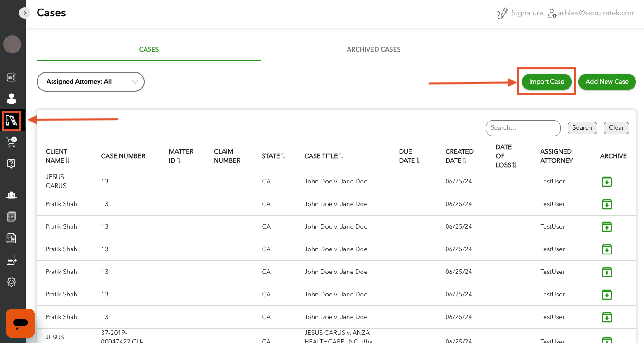Open the orange chat support widget
This screenshot has height=343, width=644.
click(20, 323)
